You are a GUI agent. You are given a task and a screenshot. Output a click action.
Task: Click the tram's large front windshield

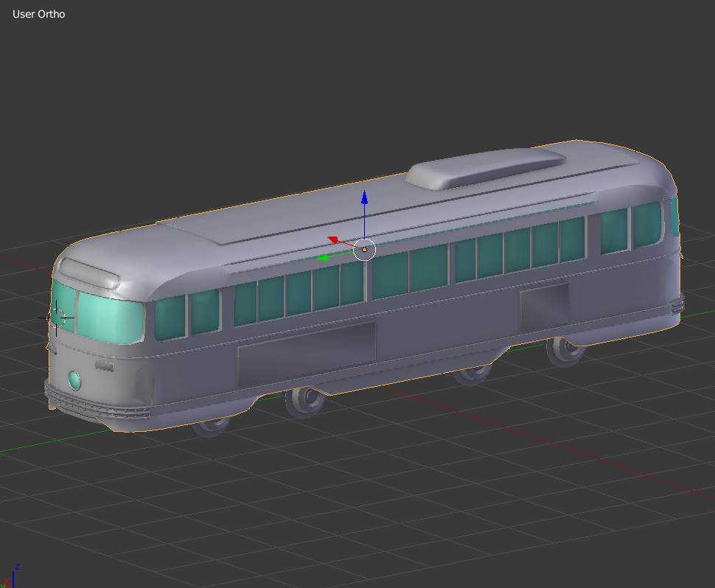click(110, 318)
